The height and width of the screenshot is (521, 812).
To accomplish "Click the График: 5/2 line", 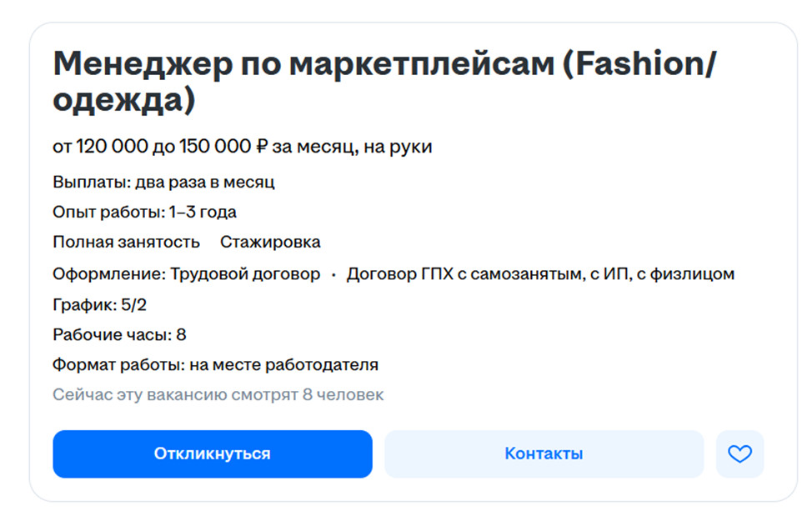I will click(x=100, y=304).
